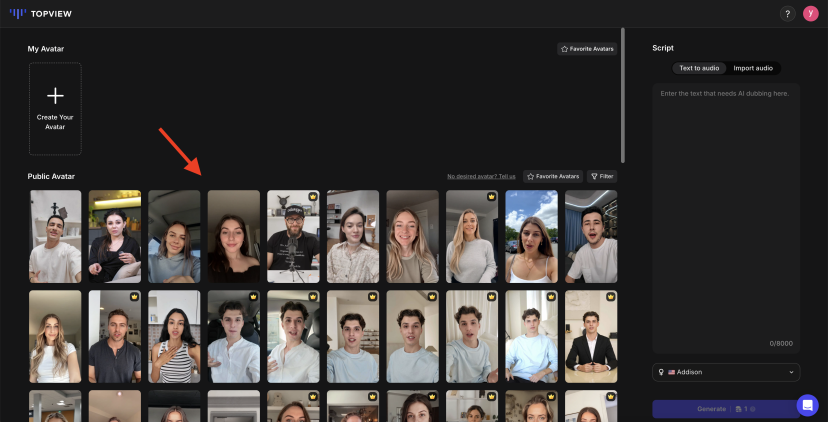The image size is (828, 422).
Task: Open the chat support bubble icon
Action: (x=807, y=405)
